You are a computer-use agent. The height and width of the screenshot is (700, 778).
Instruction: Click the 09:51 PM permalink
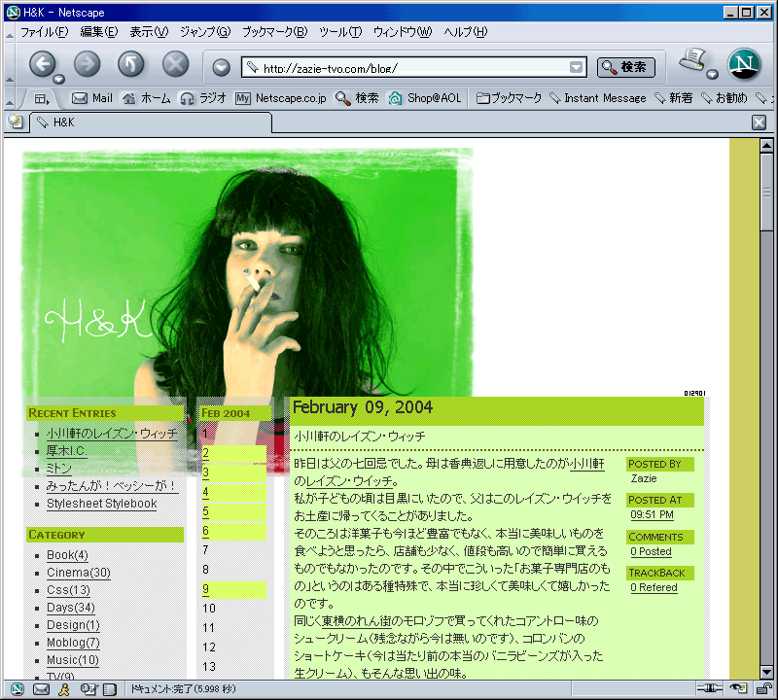[x=652, y=515]
